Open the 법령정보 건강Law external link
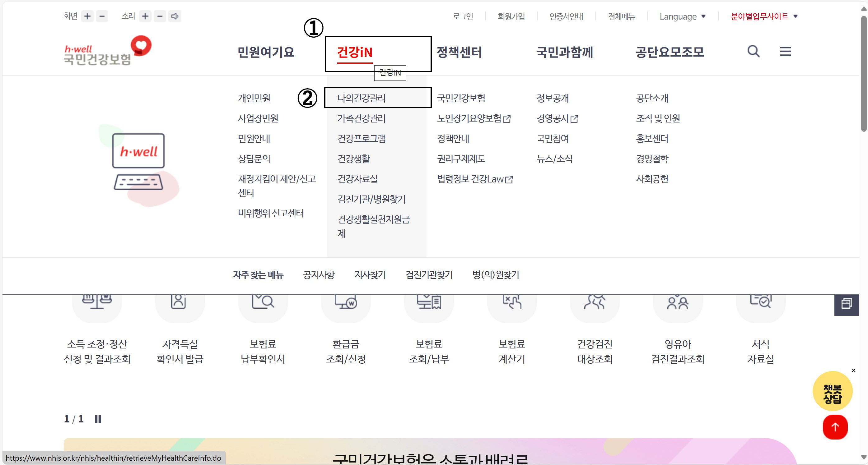868x465 pixels. point(475,179)
